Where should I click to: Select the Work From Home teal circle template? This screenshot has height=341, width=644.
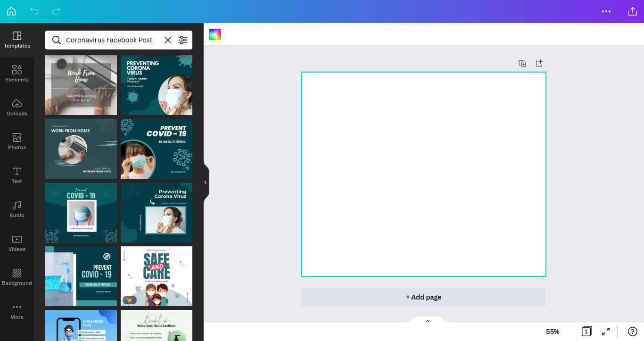click(81, 149)
